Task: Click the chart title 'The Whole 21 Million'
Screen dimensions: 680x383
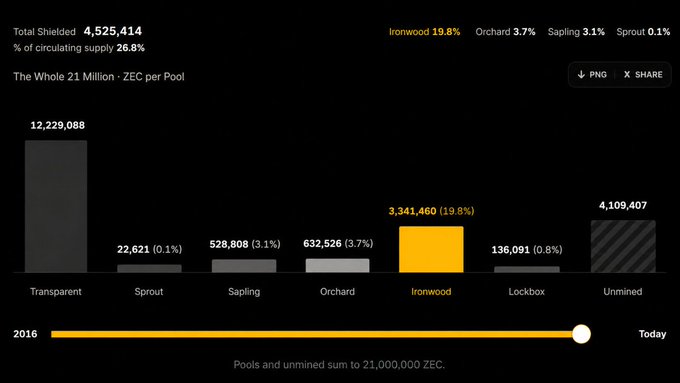Action: click(64, 76)
